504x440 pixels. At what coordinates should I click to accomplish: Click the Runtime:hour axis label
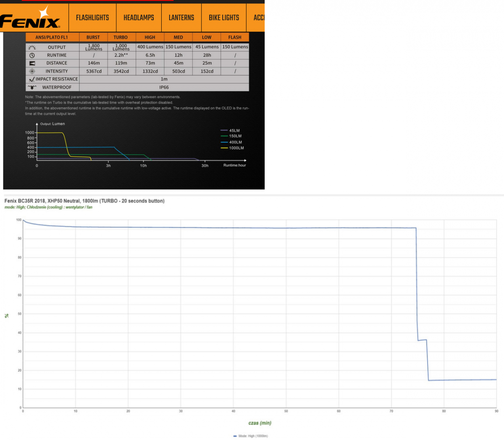(x=235, y=165)
